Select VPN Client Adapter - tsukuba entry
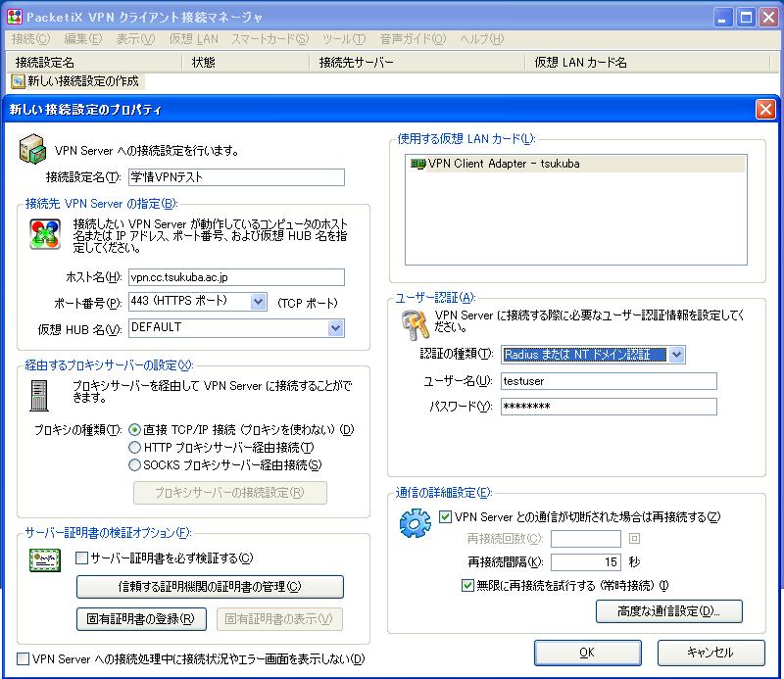 point(576,164)
